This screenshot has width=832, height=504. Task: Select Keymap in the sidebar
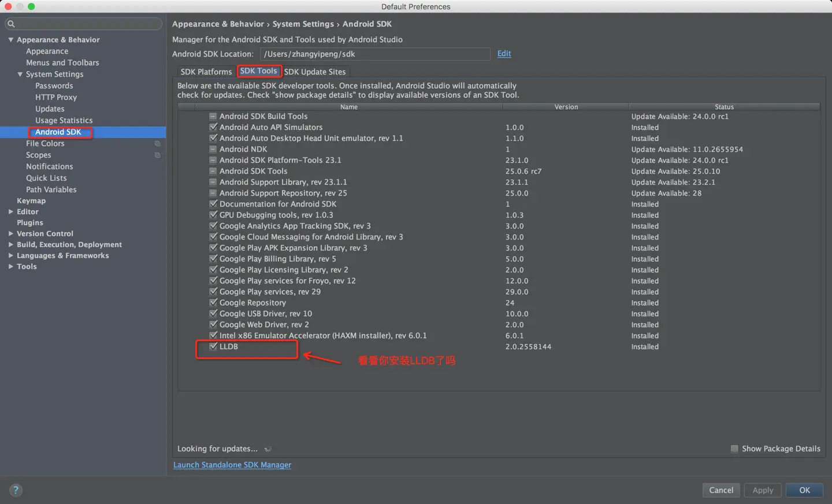coord(31,201)
